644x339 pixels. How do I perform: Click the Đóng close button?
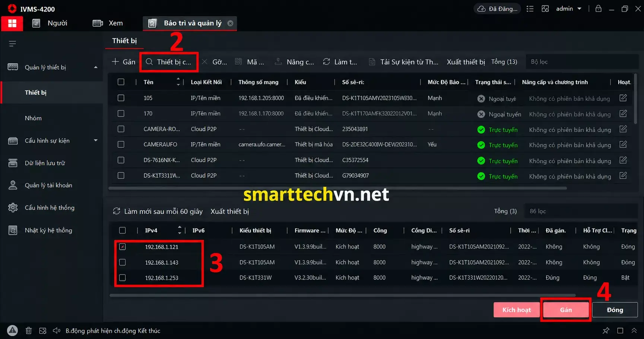click(615, 310)
